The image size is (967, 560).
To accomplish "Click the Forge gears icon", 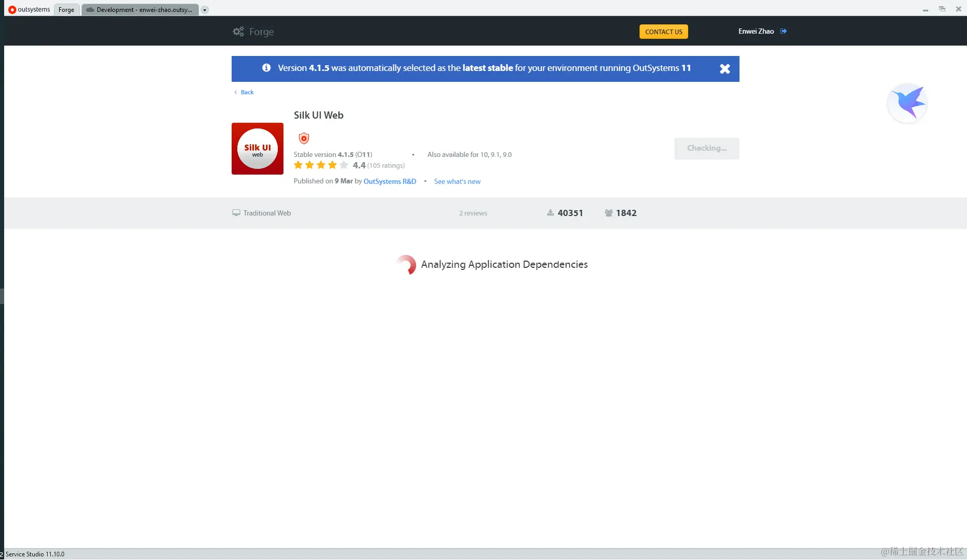I will [238, 32].
